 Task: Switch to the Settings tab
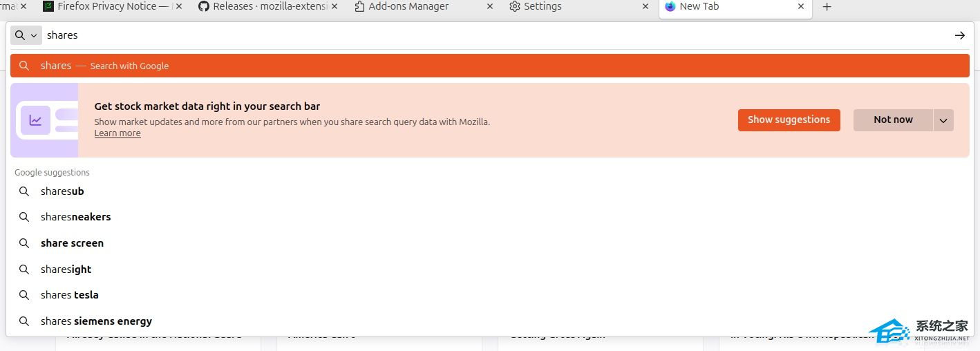click(543, 6)
